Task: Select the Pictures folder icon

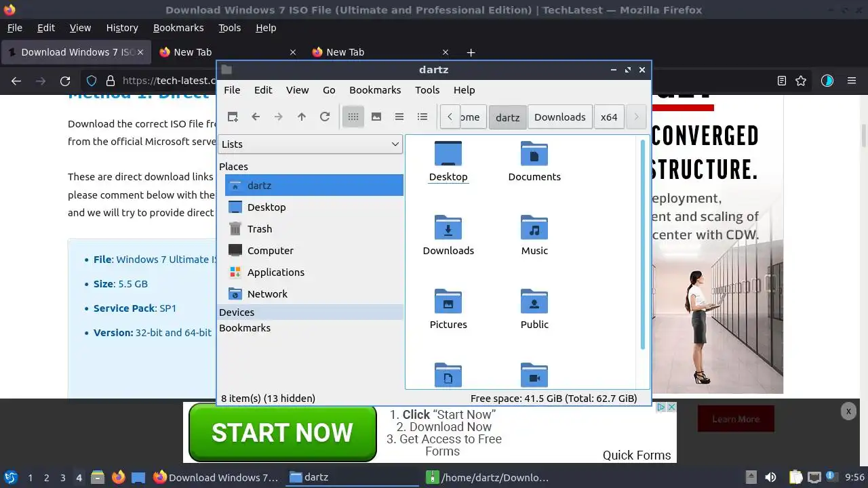Action: coord(448,309)
